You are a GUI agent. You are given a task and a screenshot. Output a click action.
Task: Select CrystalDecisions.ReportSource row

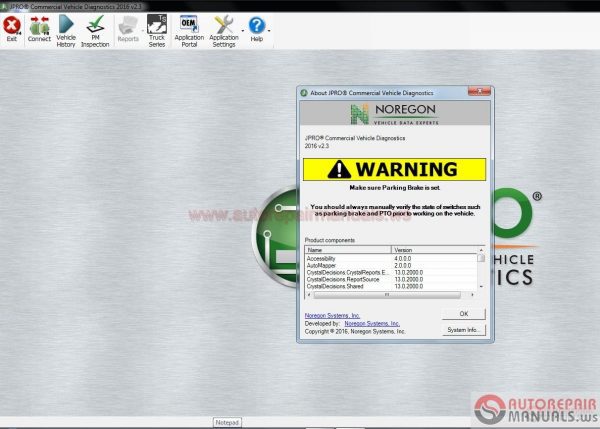click(391, 279)
